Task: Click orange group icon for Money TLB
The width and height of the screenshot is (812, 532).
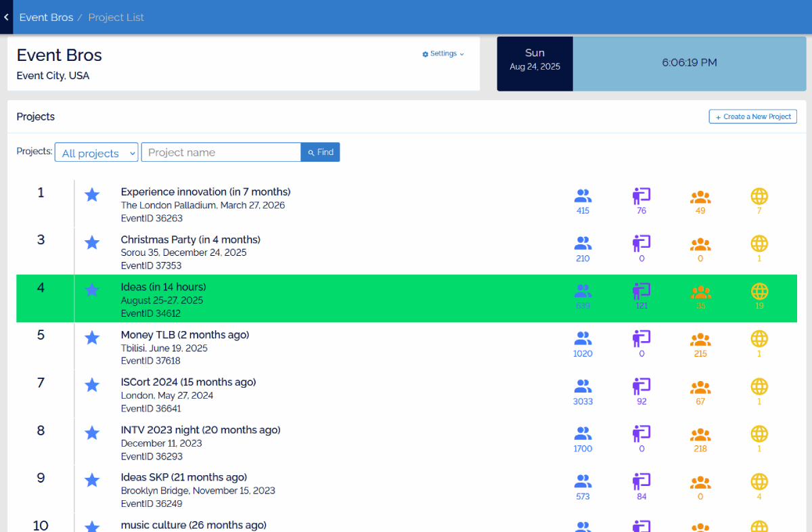Action: 700,340
